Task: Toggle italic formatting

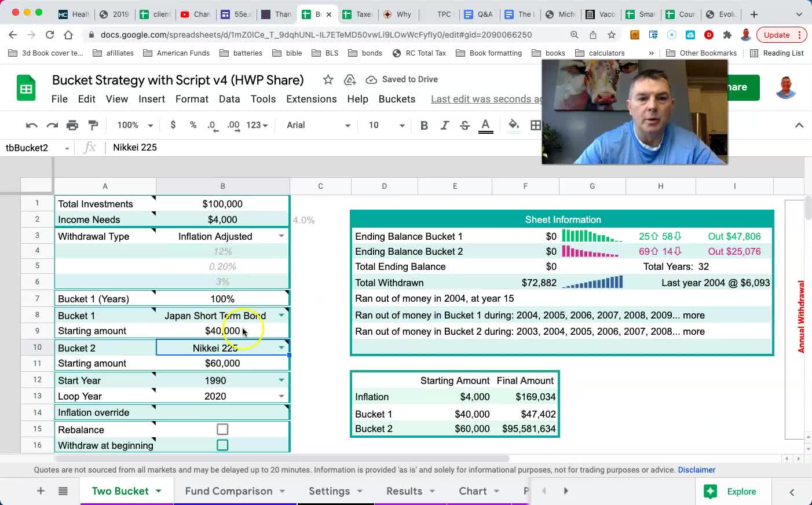Action: click(444, 125)
